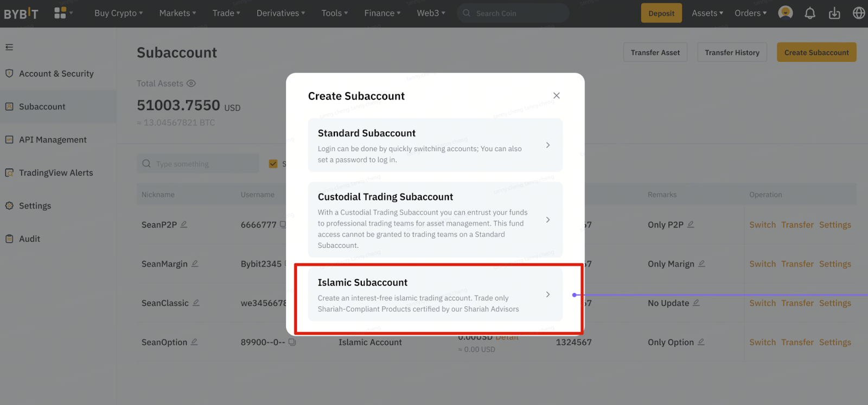Open API Management in sidebar
Image resolution: width=868 pixels, height=405 pixels.
point(53,140)
